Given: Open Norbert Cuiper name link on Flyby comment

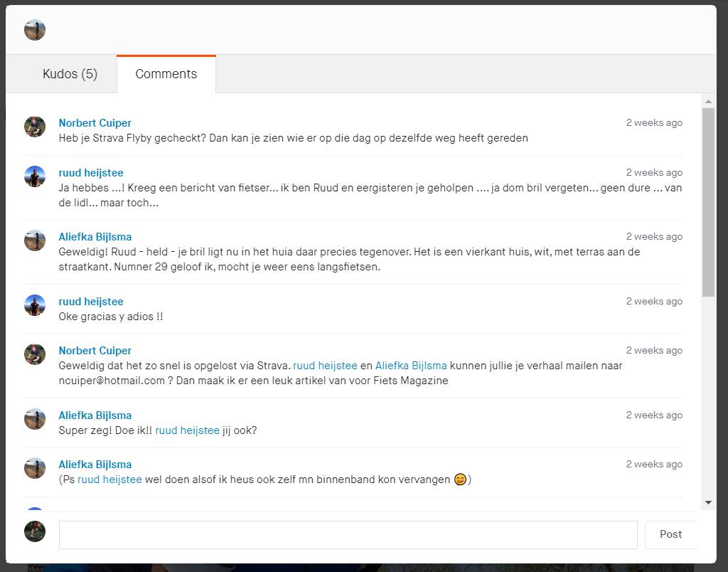Looking at the screenshot, I should [x=95, y=123].
